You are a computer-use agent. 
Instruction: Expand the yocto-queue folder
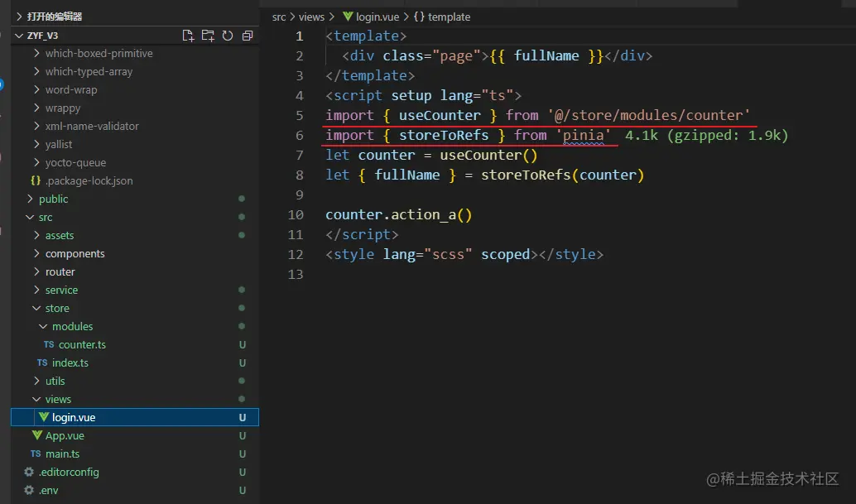pos(36,162)
